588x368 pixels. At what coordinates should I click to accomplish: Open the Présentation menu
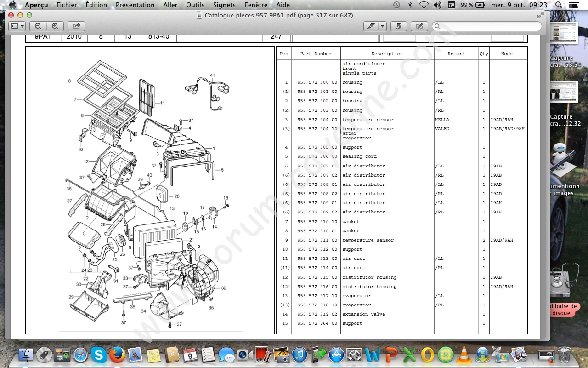[135, 5]
